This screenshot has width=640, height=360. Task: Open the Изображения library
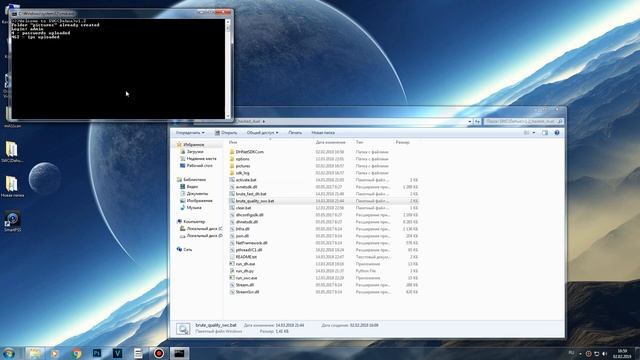[x=199, y=201]
